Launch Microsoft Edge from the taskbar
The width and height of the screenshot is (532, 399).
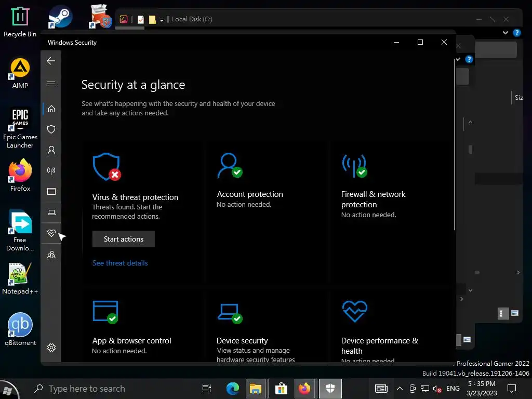(x=232, y=389)
